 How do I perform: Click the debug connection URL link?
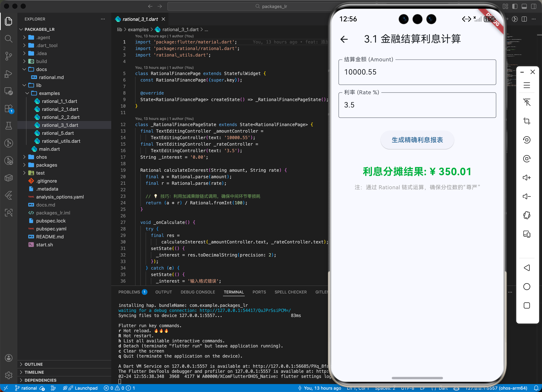(245, 310)
